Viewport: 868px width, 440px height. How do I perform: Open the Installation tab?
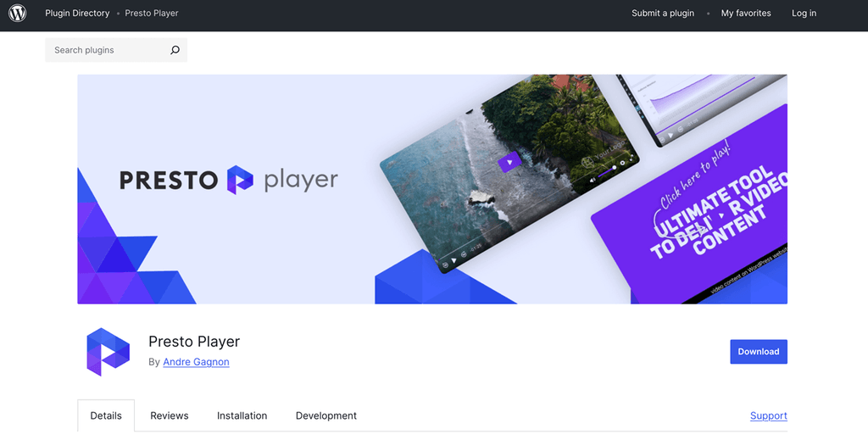point(242,415)
